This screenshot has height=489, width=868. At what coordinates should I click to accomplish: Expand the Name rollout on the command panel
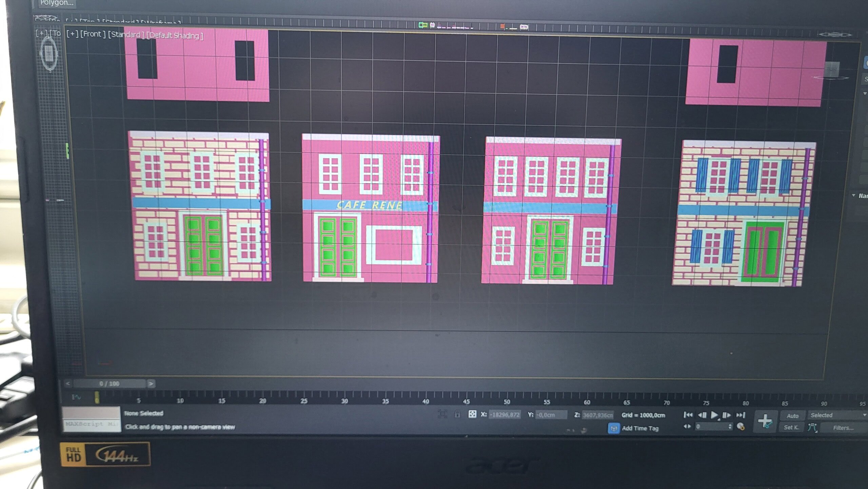tap(860, 196)
